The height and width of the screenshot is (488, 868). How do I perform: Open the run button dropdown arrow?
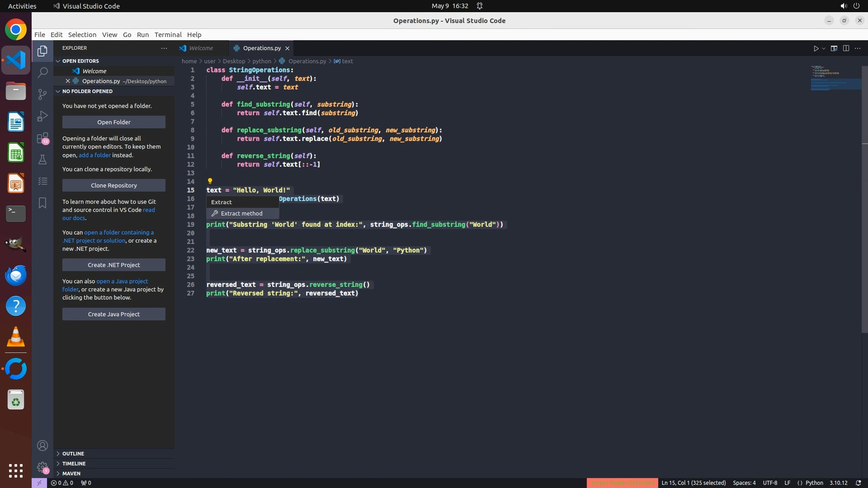(824, 48)
